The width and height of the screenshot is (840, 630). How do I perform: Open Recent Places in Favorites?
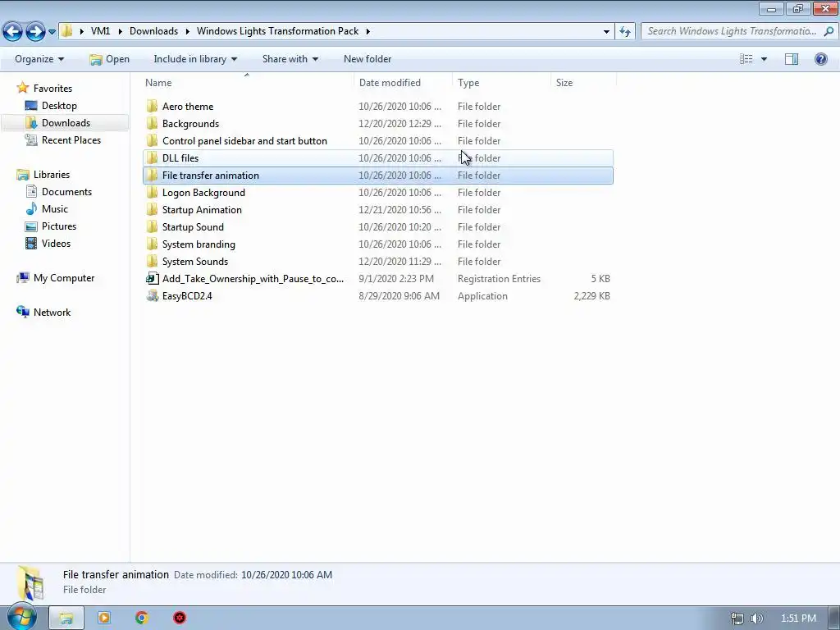click(x=71, y=139)
